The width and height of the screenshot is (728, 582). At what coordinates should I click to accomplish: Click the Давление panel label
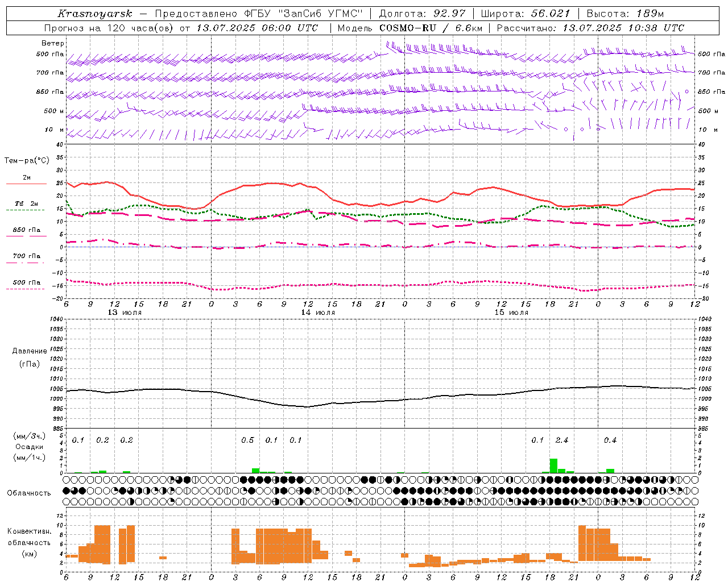[30, 351]
